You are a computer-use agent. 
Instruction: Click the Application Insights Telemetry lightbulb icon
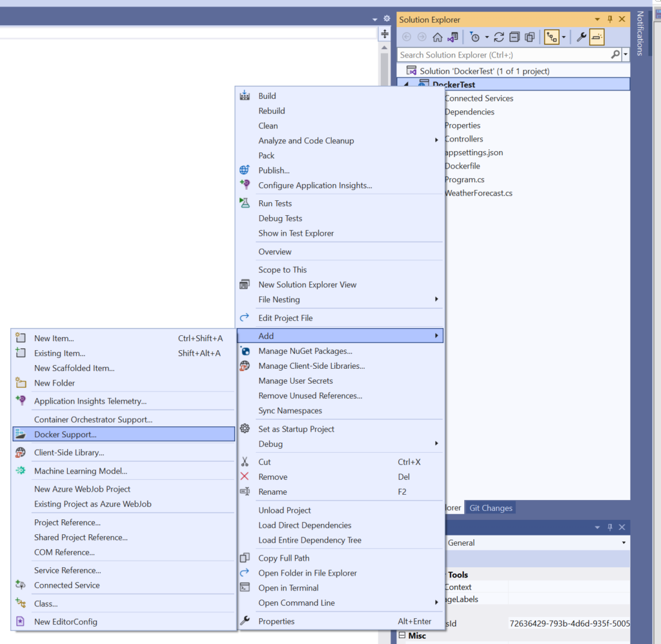pos(20,400)
